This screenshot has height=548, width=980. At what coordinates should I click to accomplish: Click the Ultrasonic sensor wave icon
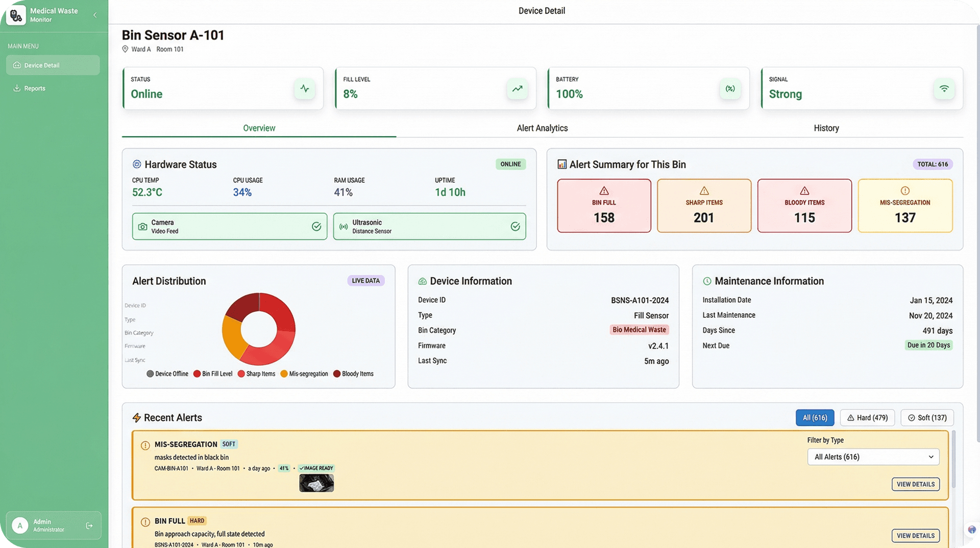pos(344,227)
